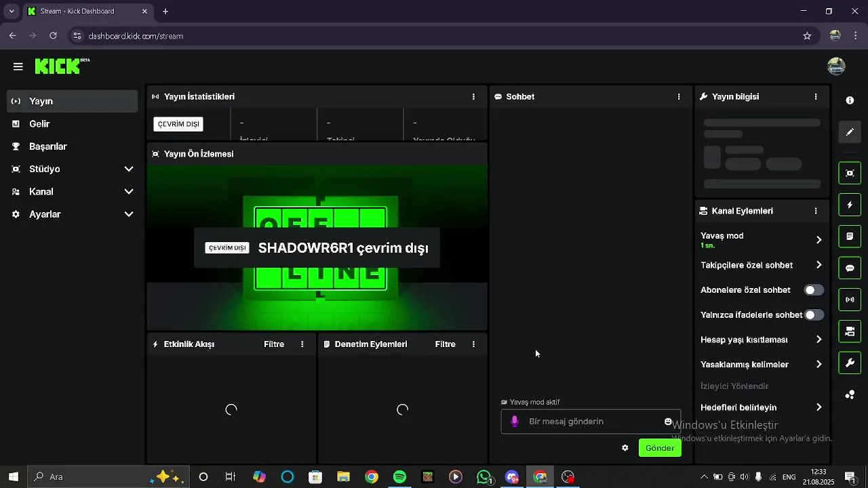The image size is (868, 488).
Task: Select Başarılar in the sidebar
Action: point(73,146)
